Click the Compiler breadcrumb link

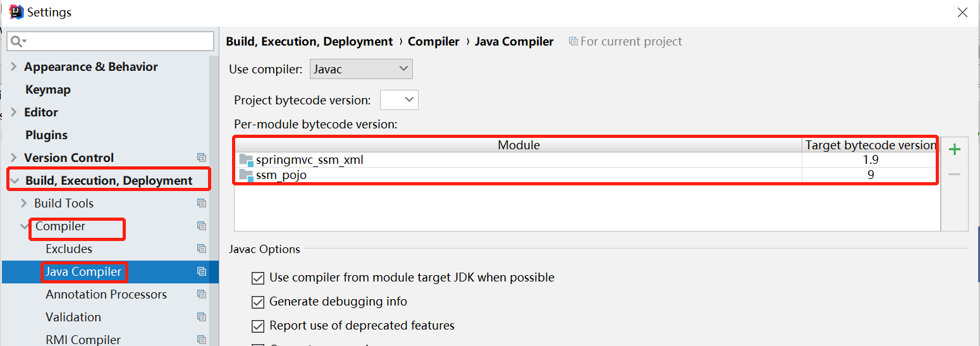pyautogui.click(x=434, y=42)
